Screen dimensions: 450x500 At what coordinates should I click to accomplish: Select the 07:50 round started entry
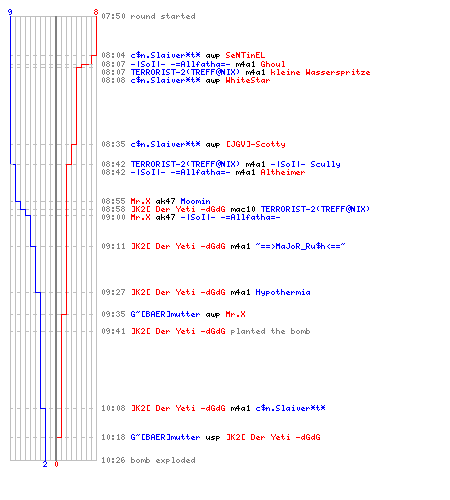148,16
